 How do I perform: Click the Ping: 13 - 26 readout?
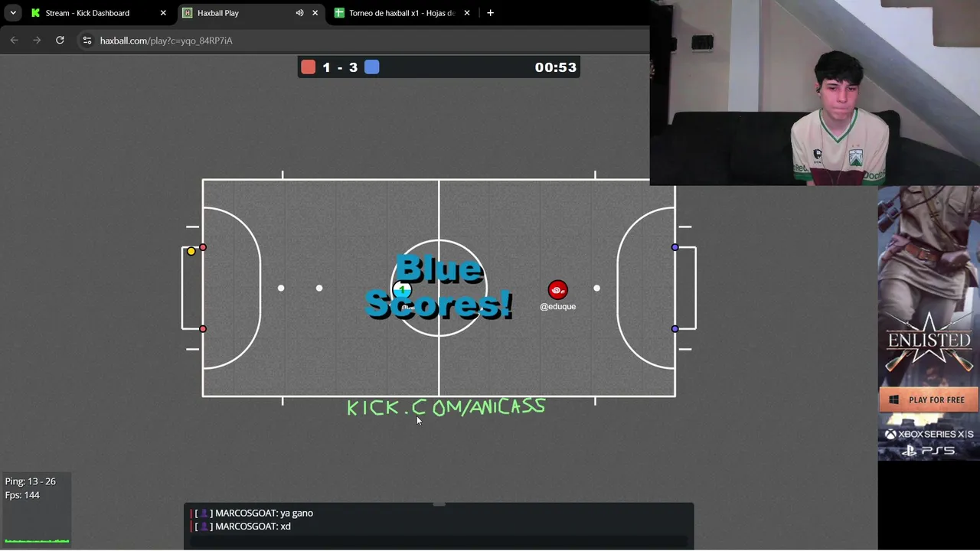coord(31,481)
